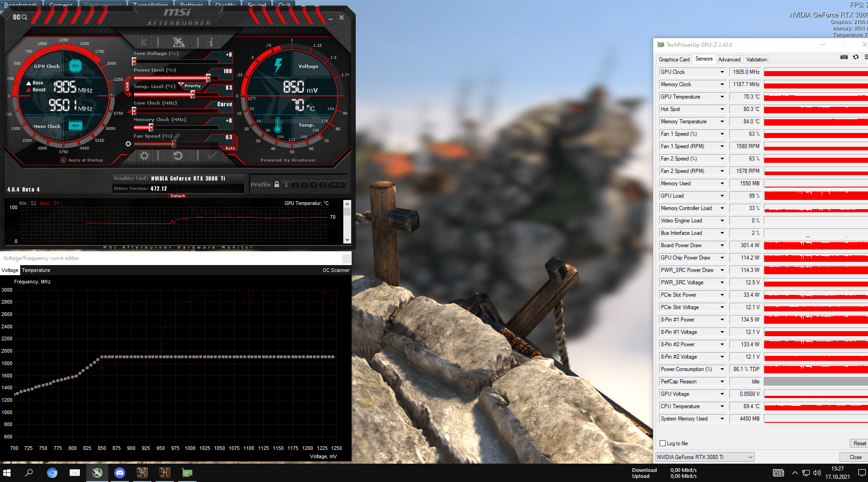Image resolution: width=868 pixels, height=482 pixels.
Task: Click the profile SAVE button
Action: coord(337,184)
